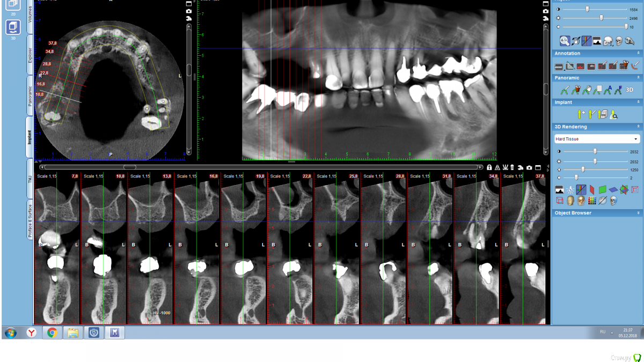
Task: Expand the Object Browser panel
Action: [638, 213]
